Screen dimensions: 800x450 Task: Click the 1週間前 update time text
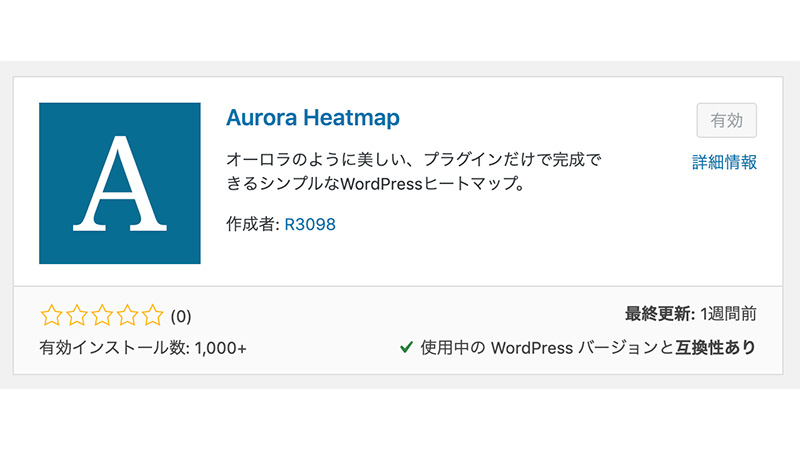click(x=728, y=314)
